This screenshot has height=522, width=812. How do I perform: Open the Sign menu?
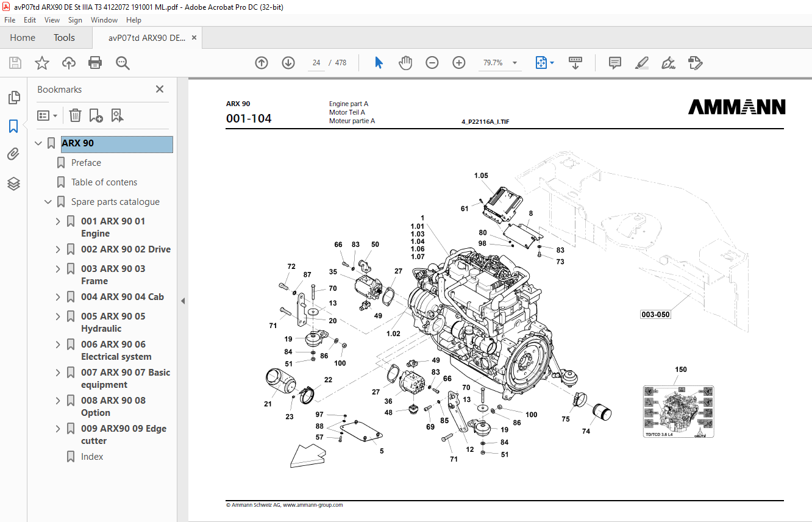point(75,20)
